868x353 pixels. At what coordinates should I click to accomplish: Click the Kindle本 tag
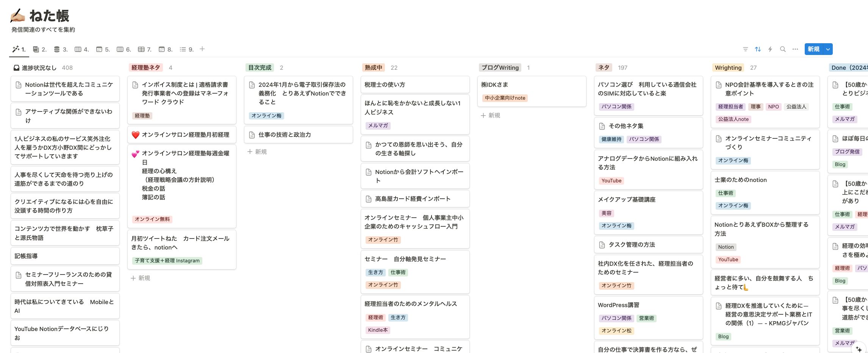(378, 330)
